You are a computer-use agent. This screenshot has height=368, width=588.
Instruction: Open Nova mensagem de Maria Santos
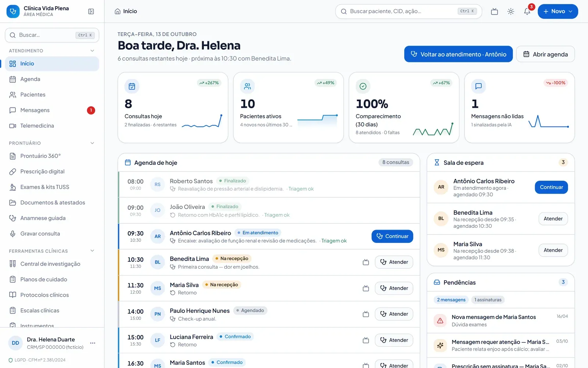[501, 321]
